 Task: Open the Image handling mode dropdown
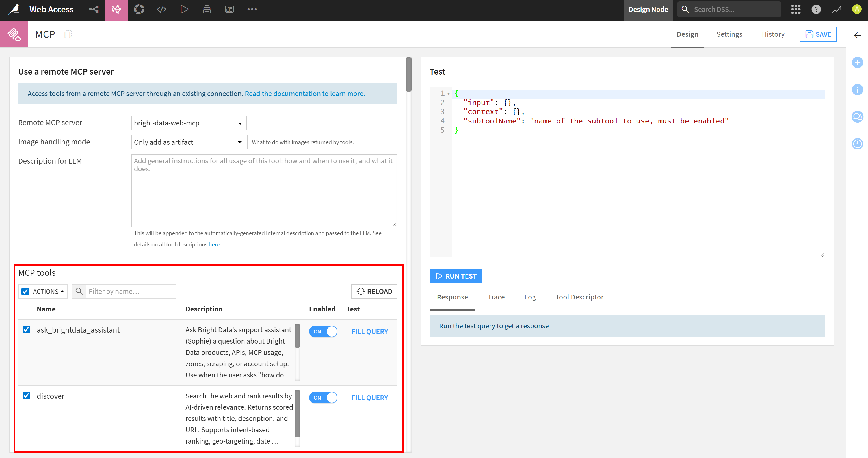(189, 142)
